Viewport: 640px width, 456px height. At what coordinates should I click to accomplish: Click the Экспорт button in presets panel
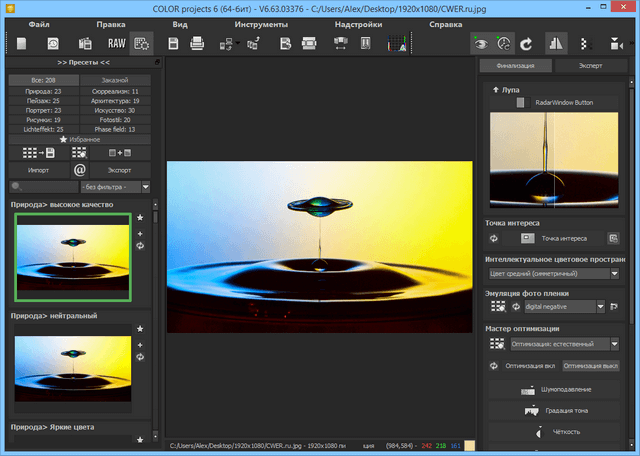tap(119, 170)
